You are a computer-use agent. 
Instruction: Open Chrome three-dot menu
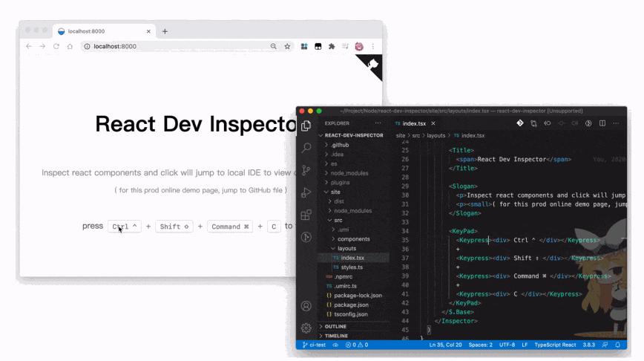373,47
